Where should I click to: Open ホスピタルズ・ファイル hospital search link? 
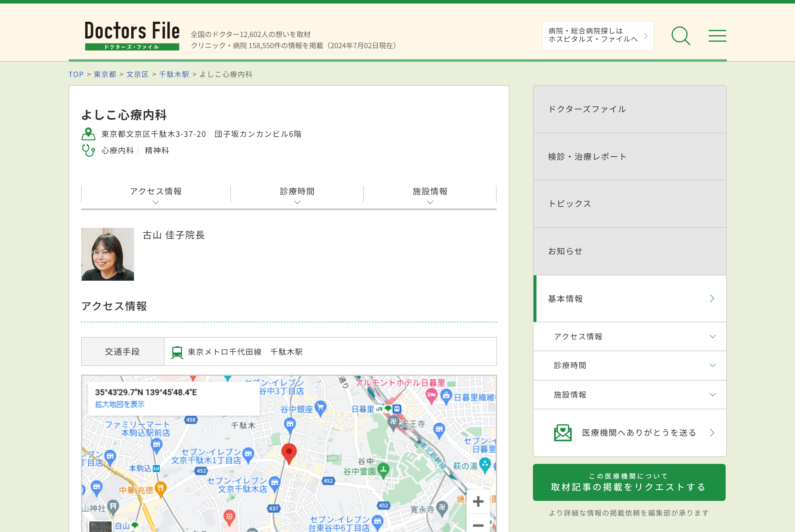point(598,36)
